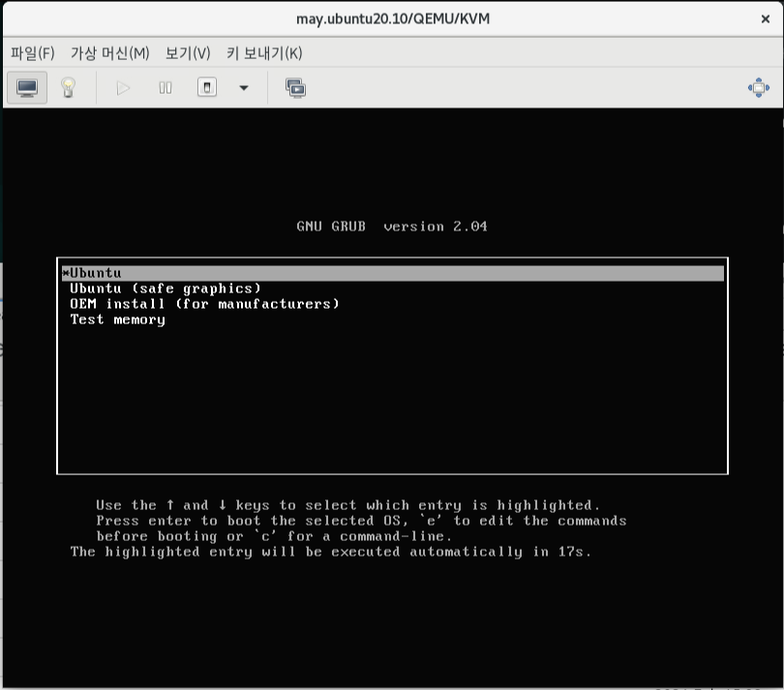Select Test memory entry
The width and height of the screenshot is (784, 690).
117,319
